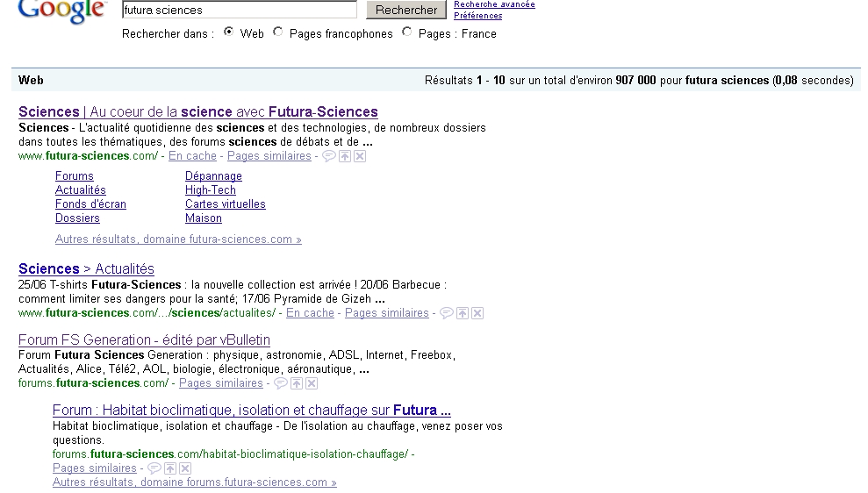Open En cache for the first result

[x=192, y=156]
